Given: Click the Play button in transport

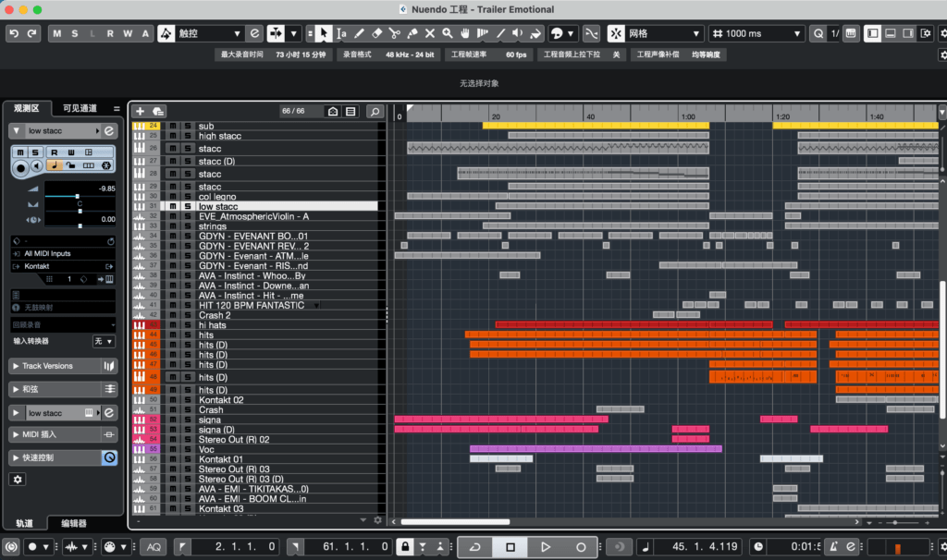Looking at the screenshot, I should 546,547.
